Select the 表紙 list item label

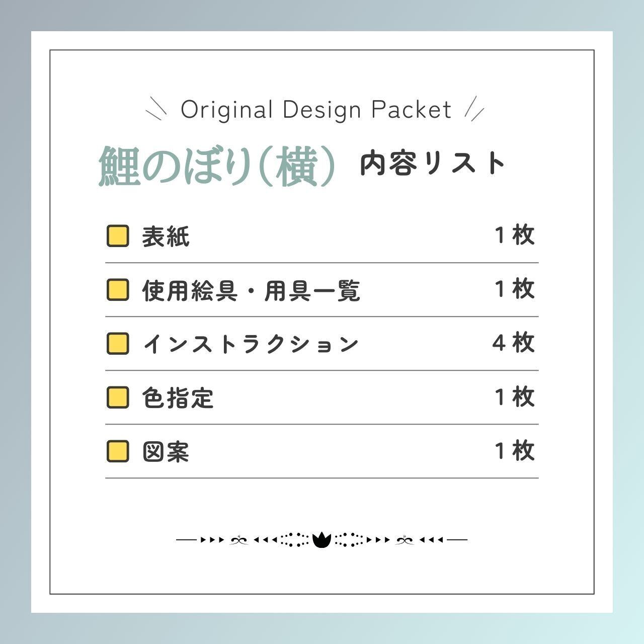click(x=166, y=236)
